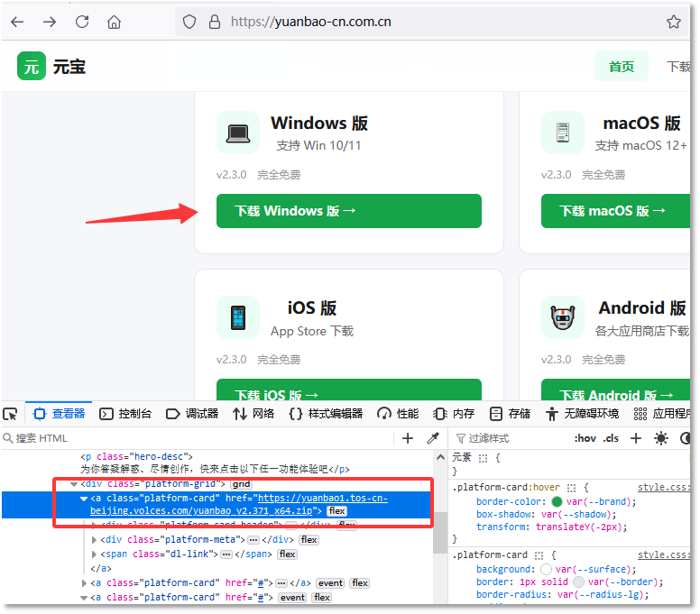Click the yuanbao zip href link in inspector
700x614 pixels.
(x=239, y=504)
